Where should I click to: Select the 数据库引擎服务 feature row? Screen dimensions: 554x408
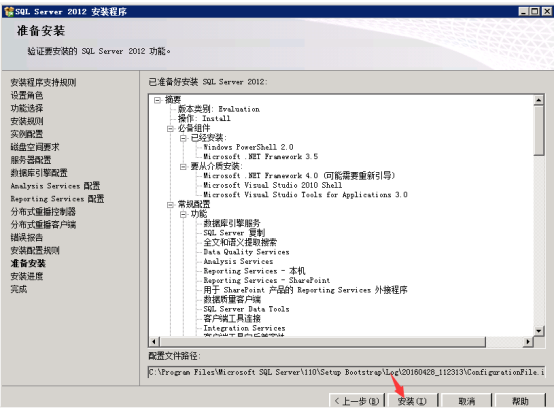[232, 224]
